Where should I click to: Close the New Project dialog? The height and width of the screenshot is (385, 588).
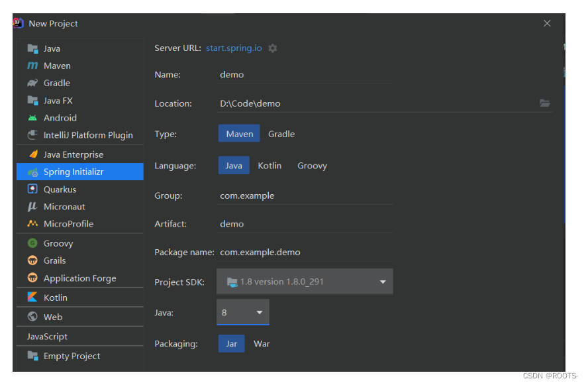pyautogui.click(x=547, y=23)
